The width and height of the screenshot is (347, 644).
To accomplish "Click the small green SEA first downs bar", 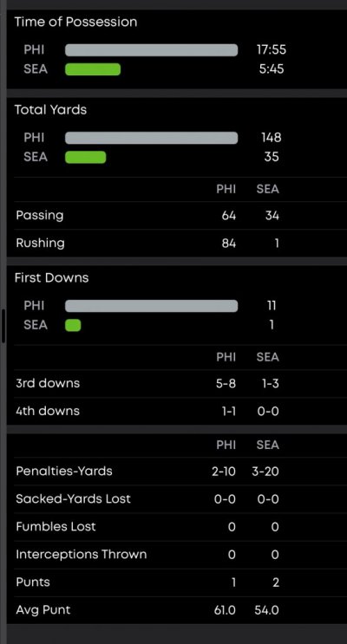I will tap(73, 326).
